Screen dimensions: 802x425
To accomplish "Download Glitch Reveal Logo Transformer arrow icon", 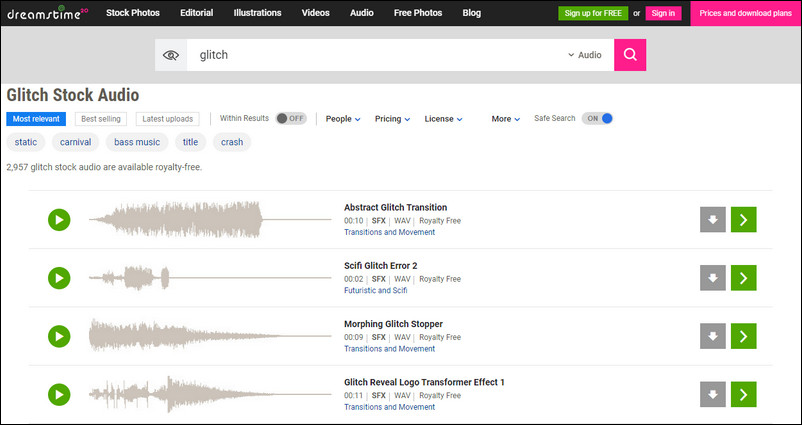I will pyautogui.click(x=712, y=395).
